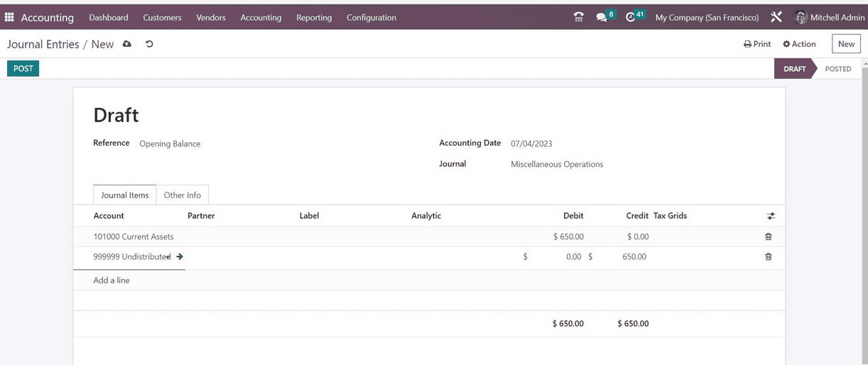Open the phone/VoIP icon in navbar

pos(578,17)
